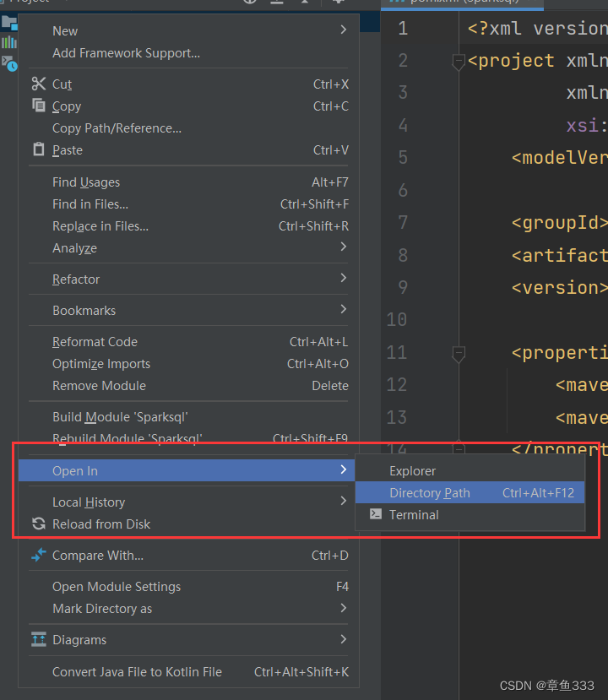Image resolution: width=608 pixels, height=700 pixels.
Task: Collapse the properties fold marker at line 11
Action: [459, 354]
